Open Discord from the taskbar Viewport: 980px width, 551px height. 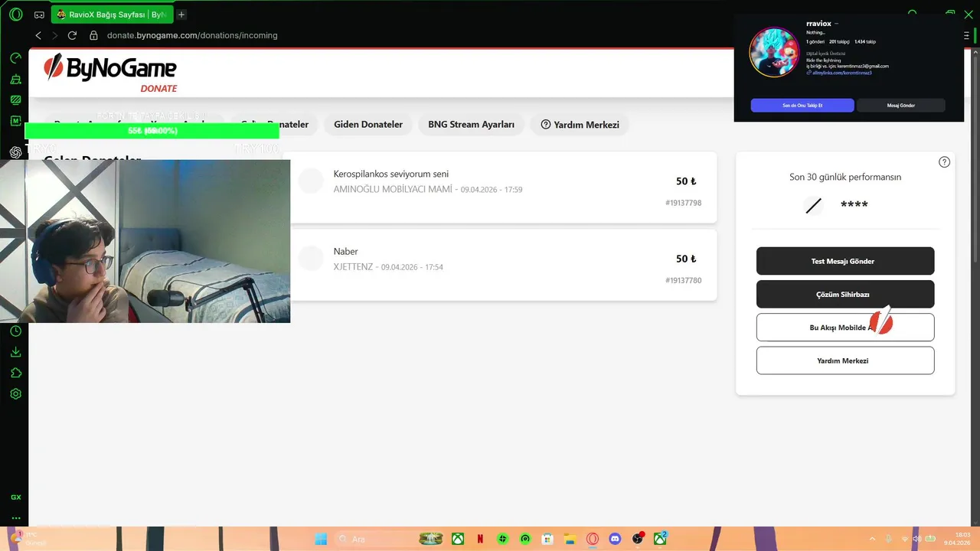[x=615, y=539]
